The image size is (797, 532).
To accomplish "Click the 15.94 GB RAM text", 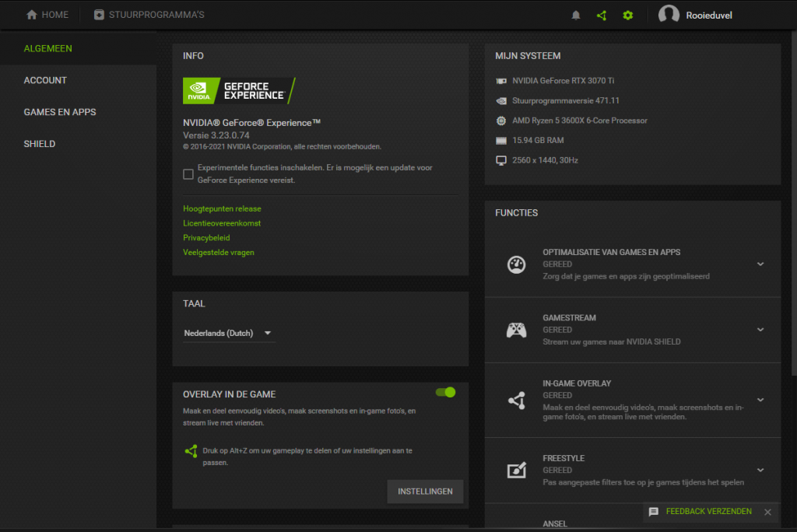I will pos(538,140).
